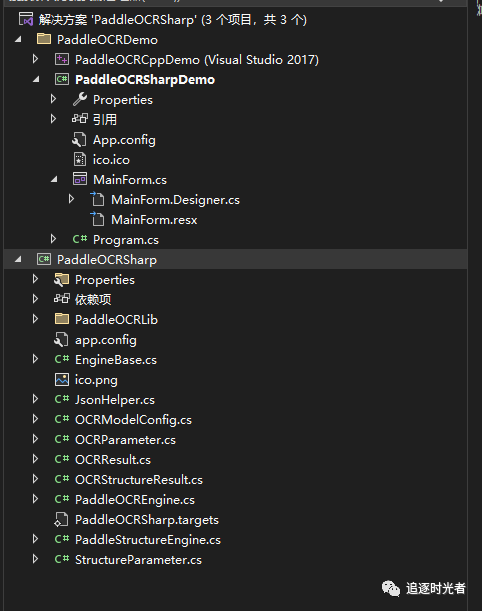Click the targets file icon of PaddleOCRSharp.targets

(x=61, y=519)
